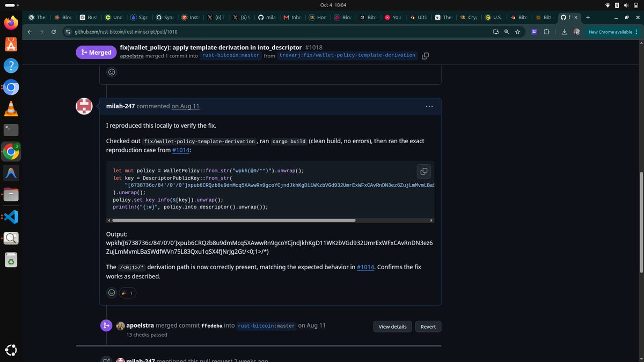Open apoelstra link in merge event
This screenshot has height=362, width=644.
140,326
